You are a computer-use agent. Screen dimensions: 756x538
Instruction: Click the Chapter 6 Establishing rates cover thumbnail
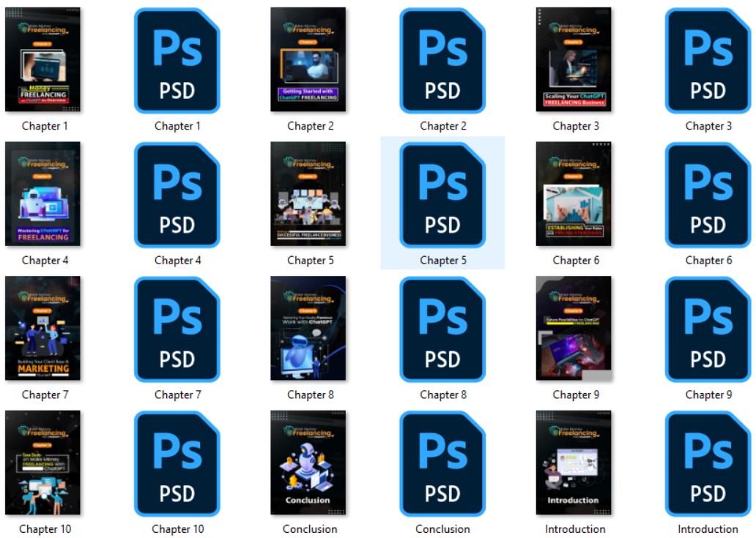click(x=574, y=195)
